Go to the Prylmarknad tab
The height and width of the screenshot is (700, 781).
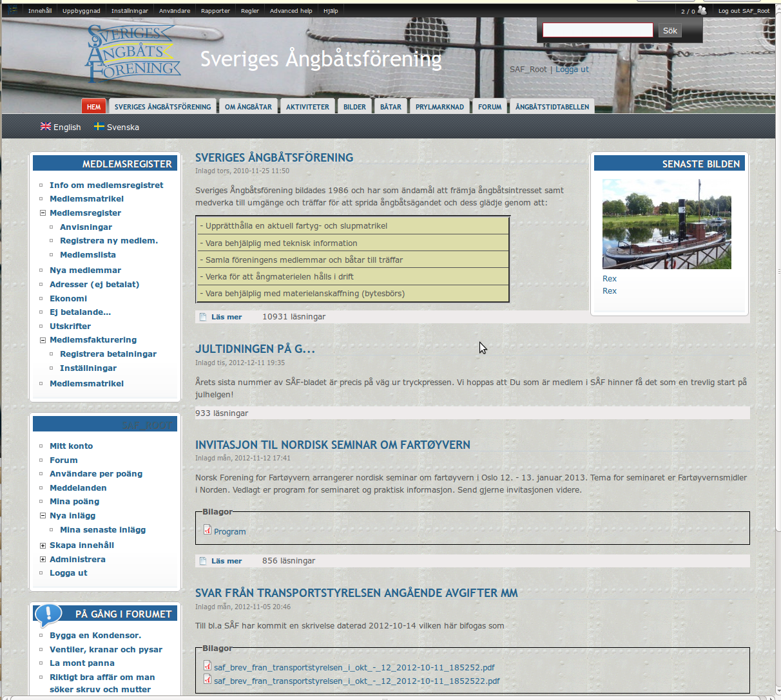tap(439, 107)
